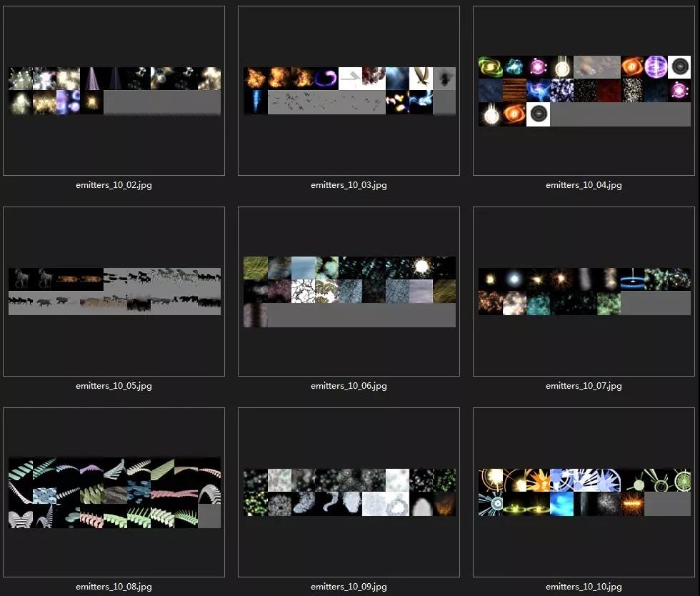The height and width of the screenshot is (596, 700).
Task: Click the file name emitters_10_04.jpg
Action: click(584, 185)
